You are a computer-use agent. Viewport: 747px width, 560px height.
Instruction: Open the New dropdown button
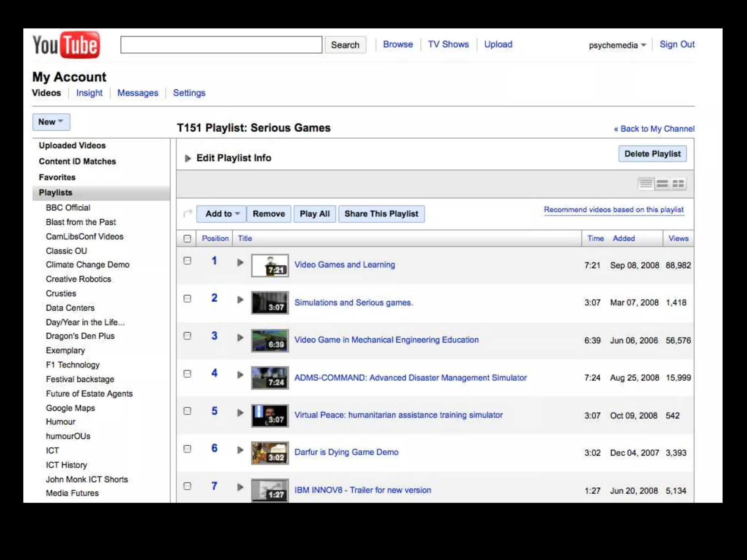click(51, 122)
